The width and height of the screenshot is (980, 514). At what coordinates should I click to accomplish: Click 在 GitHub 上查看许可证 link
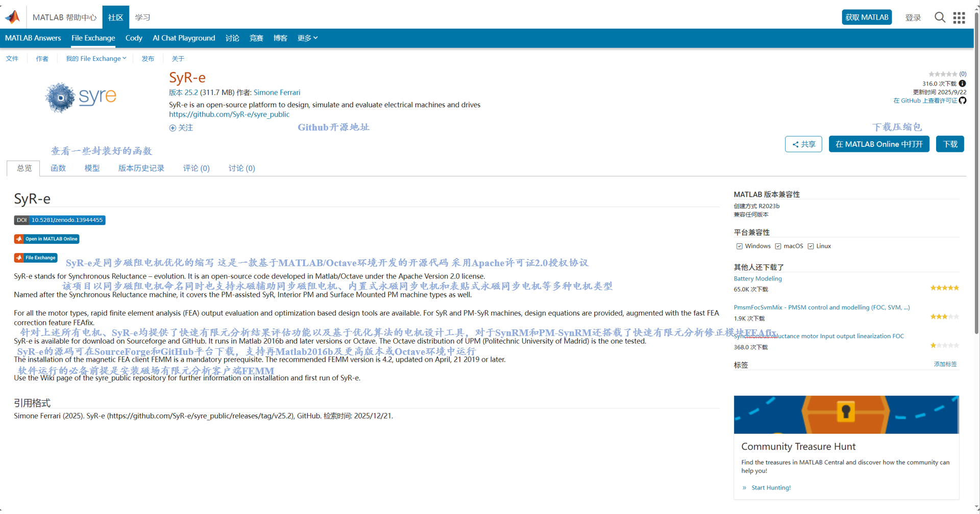click(x=925, y=101)
